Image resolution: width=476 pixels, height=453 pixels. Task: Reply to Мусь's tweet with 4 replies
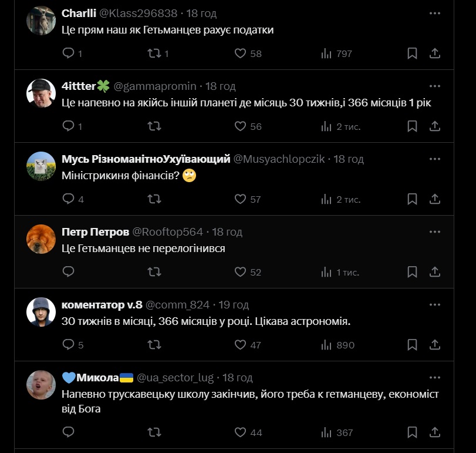point(69,199)
